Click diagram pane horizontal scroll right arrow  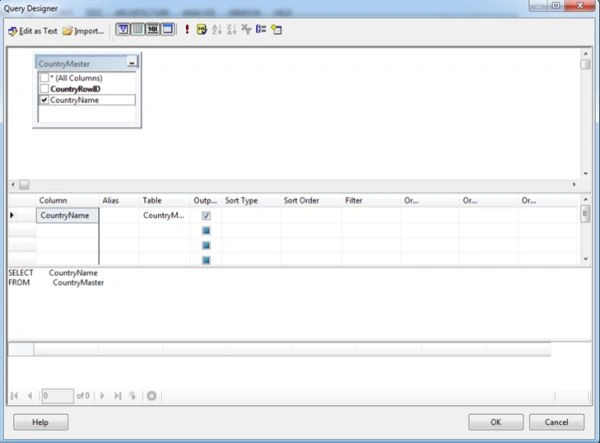(574, 185)
